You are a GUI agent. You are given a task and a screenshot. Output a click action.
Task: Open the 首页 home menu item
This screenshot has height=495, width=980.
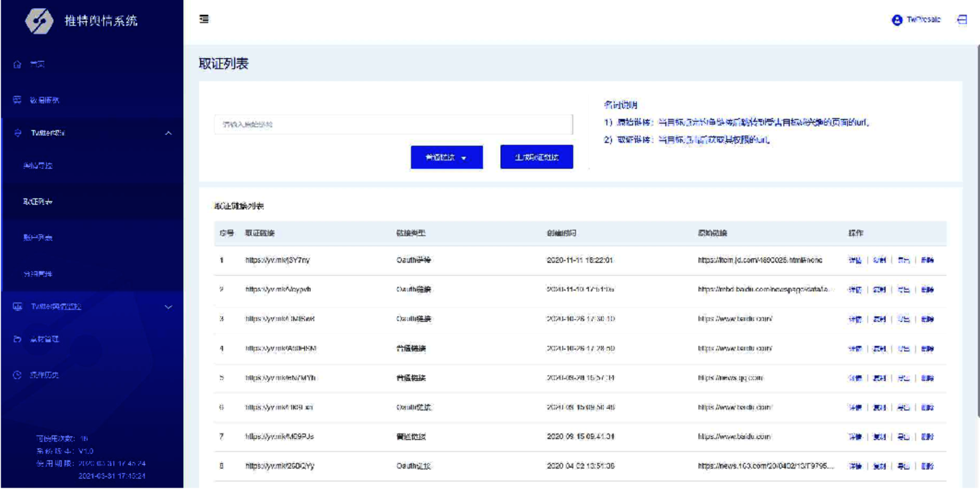[37, 64]
